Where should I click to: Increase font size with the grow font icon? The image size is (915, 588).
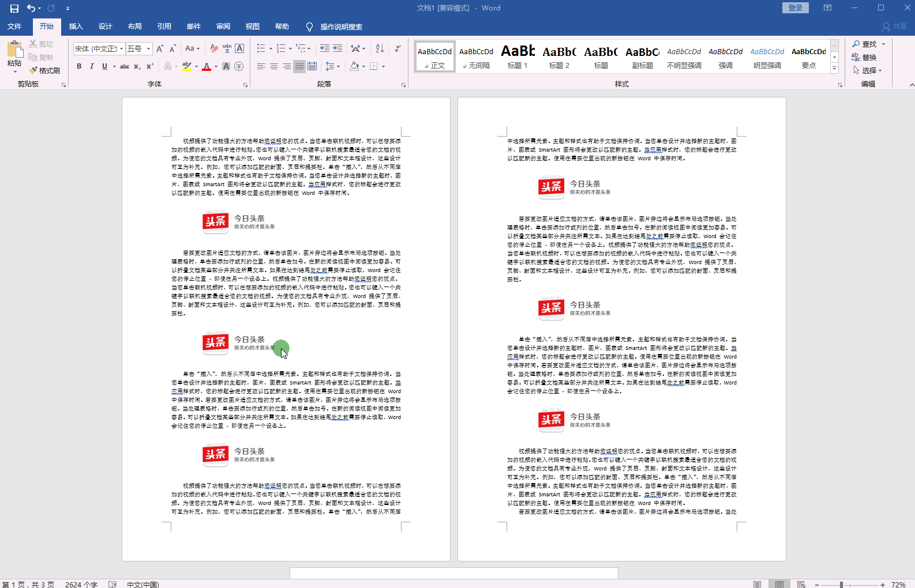point(160,49)
